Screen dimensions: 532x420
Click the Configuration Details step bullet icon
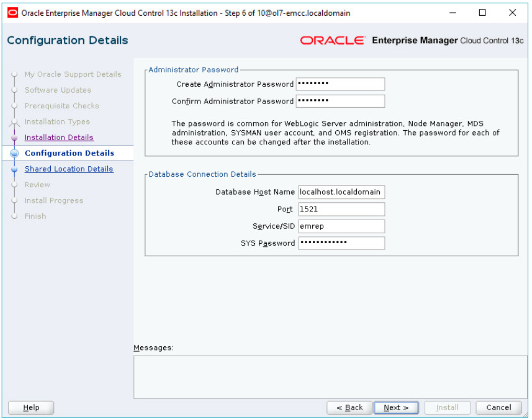(x=14, y=153)
